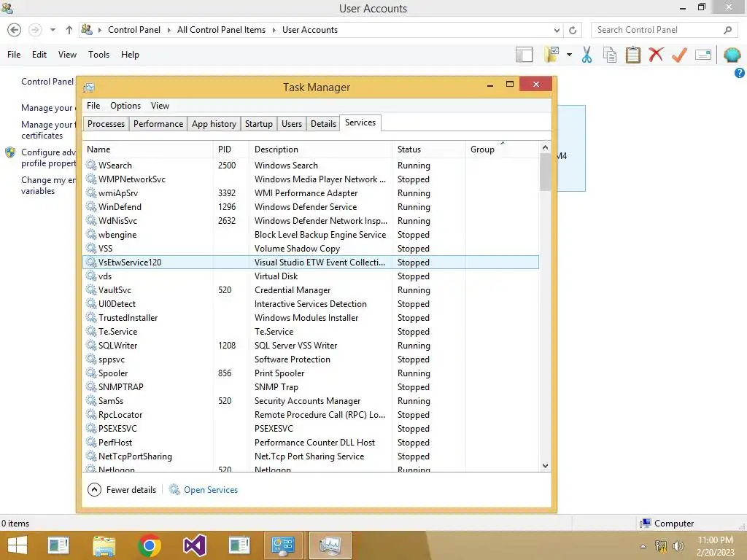Viewport: 747px width, 560px height.
Task: Click the Task Manager taskbar icon
Action: tap(330, 545)
